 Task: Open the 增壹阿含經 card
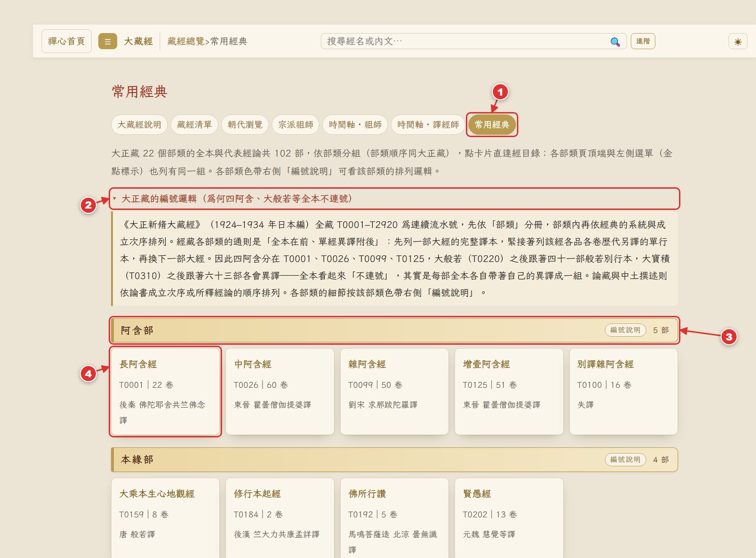click(509, 392)
